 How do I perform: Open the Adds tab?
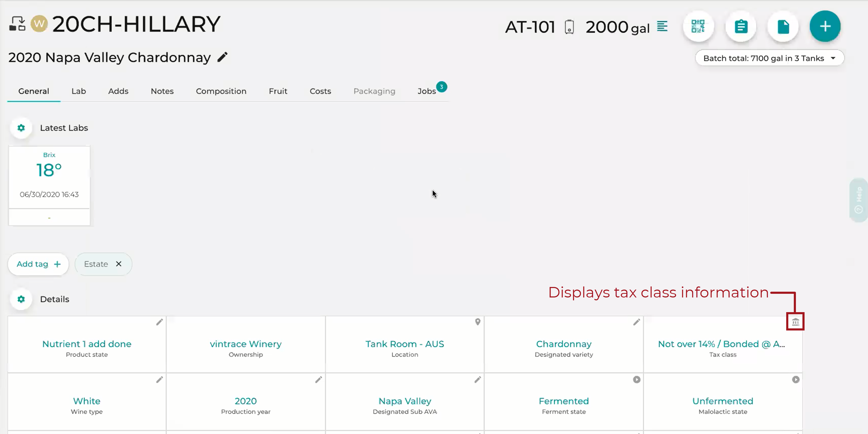[118, 91]
